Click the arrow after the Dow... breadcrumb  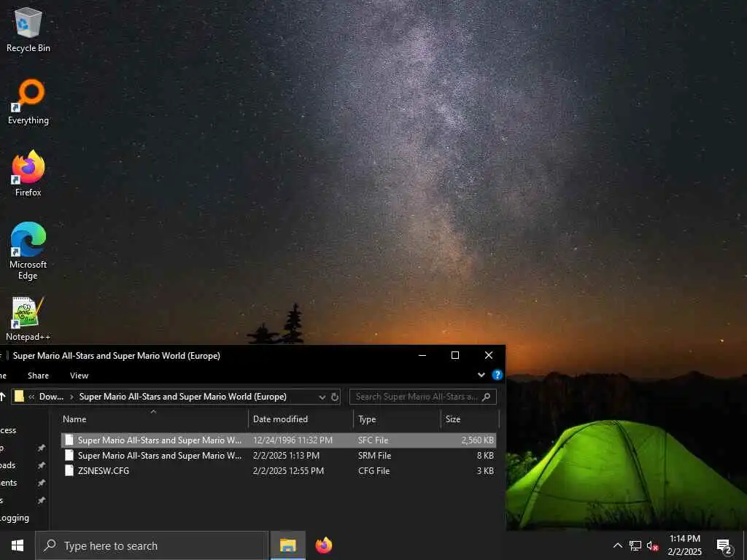(x=71, y=397)
